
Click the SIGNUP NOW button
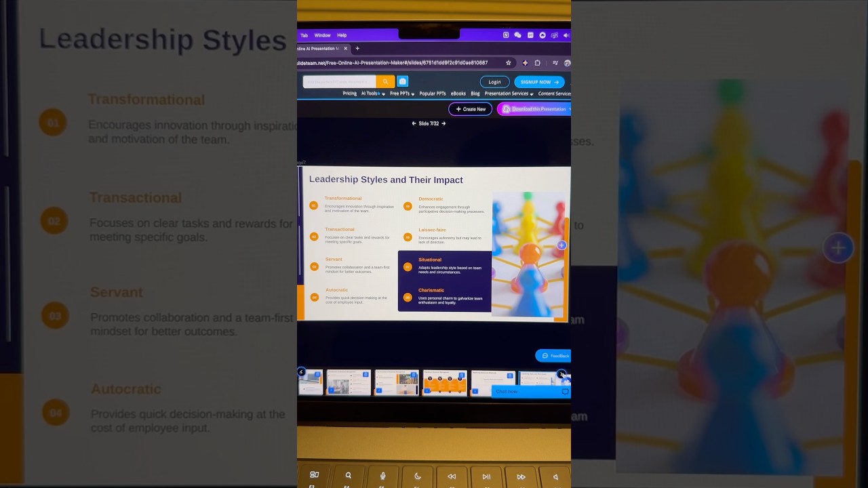(x=539, y=82)
